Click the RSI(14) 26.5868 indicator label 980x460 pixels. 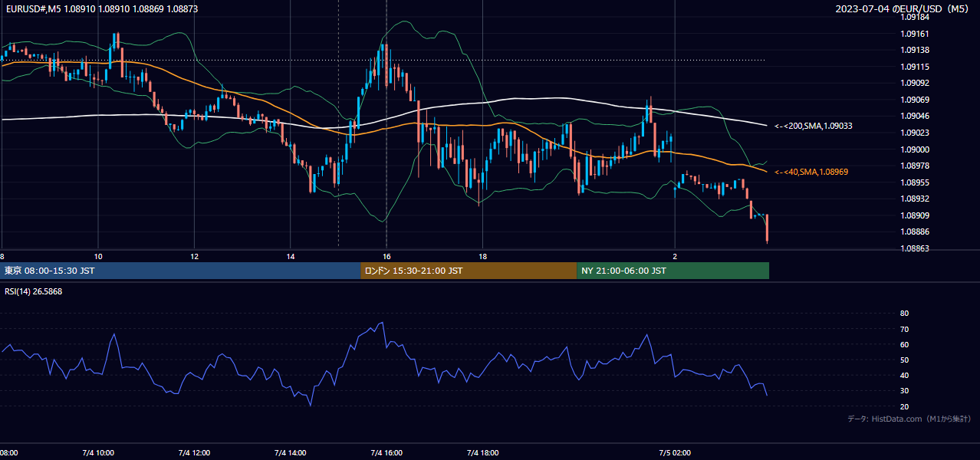tap(34, 291)
